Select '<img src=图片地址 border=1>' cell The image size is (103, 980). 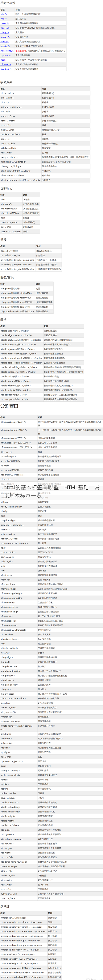(x=17, y=307)
